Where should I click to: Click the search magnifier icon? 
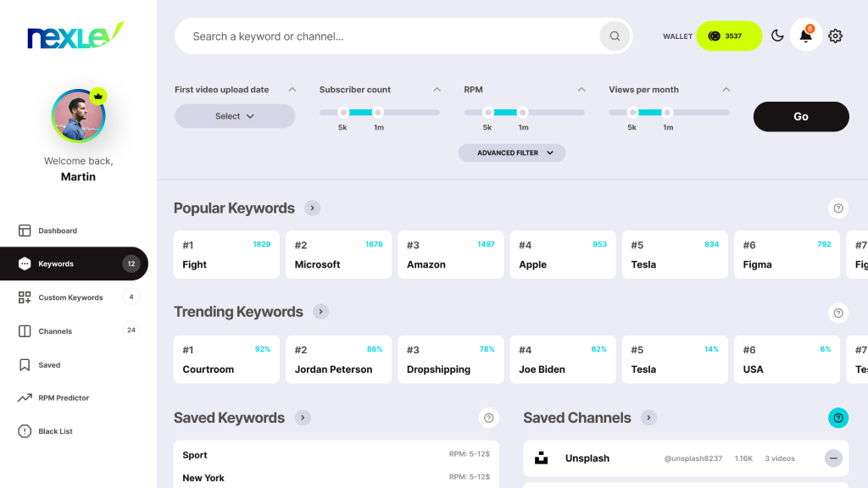(615, 36)
